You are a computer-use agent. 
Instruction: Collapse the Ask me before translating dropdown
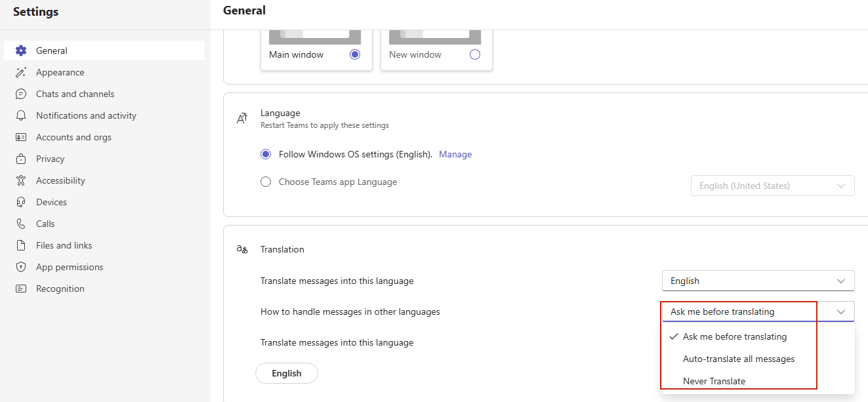[x=758, y=312]
